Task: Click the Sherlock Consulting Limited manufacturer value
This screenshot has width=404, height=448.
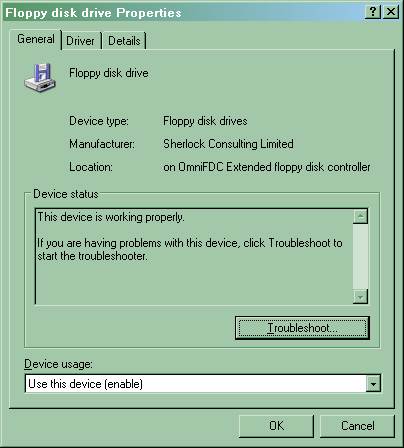Action: click(228, 144)
